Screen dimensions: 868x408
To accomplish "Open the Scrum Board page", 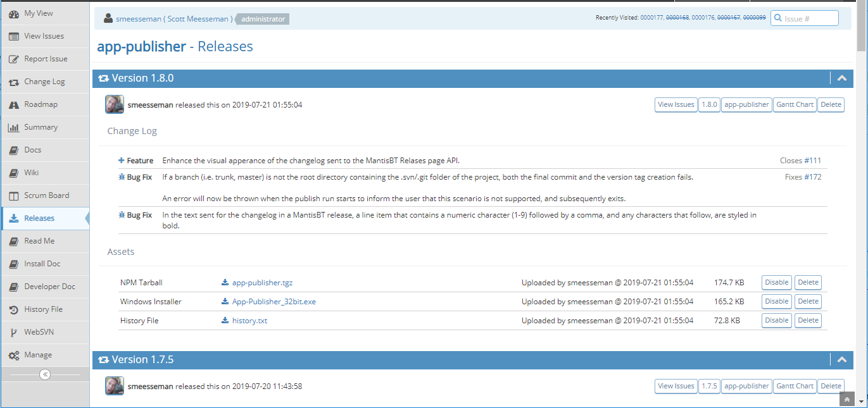I will [45, 195].
